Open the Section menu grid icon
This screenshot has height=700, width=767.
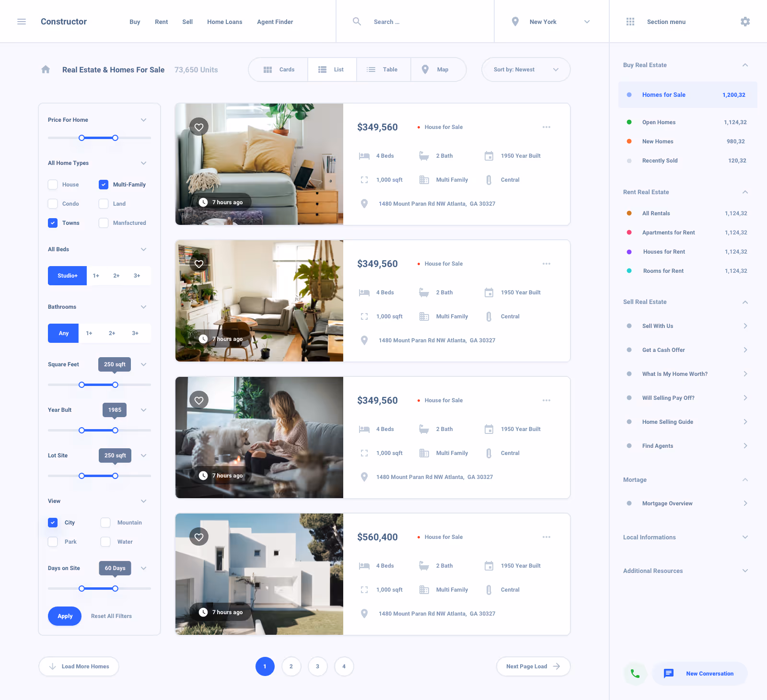630,22
